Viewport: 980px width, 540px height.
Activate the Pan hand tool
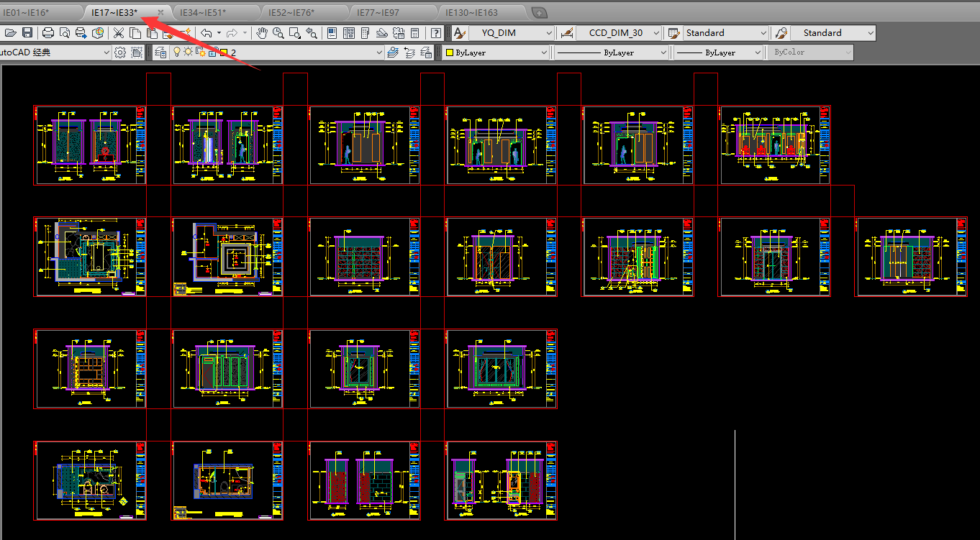coord(262,33)
